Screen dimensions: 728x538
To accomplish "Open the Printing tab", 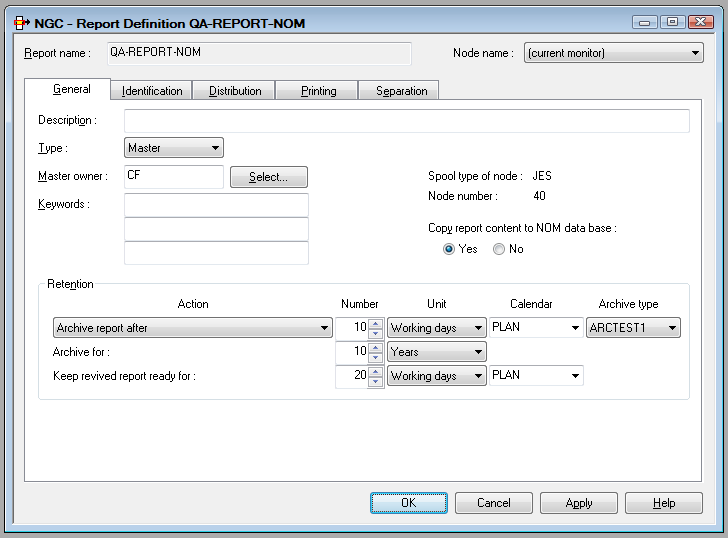I will click(318, 91).
